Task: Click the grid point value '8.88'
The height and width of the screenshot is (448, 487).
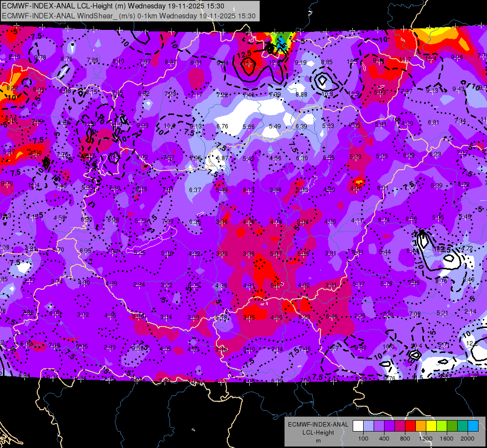Action: [x=301, y=95]
